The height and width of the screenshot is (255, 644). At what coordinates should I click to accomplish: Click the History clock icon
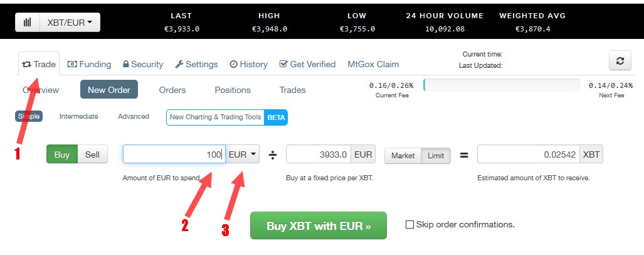click(x=233, y=64)
